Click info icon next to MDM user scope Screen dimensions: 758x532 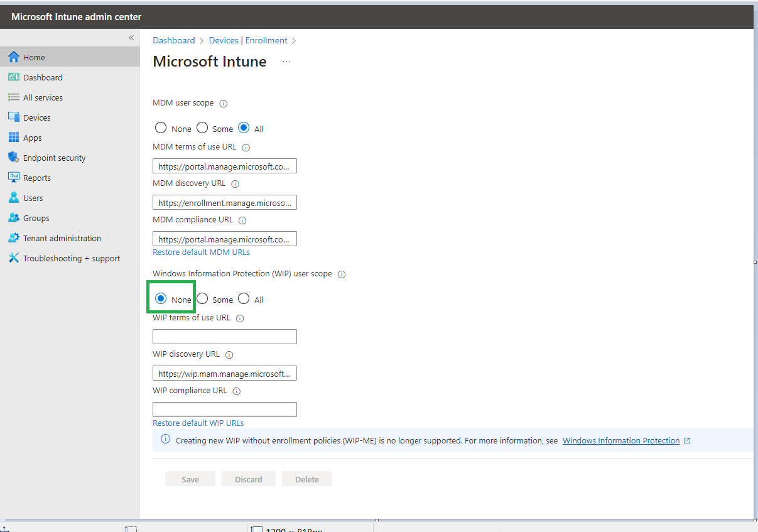click(x=223, y=104)
